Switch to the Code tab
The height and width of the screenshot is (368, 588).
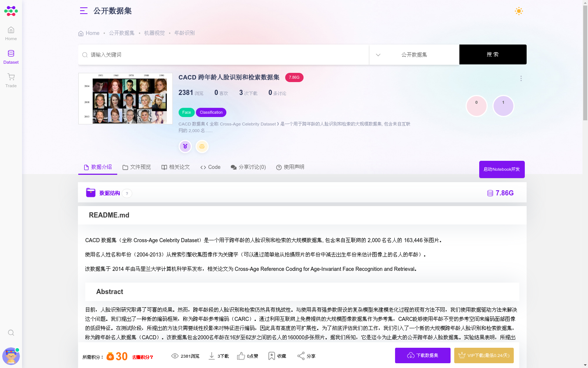211,167
